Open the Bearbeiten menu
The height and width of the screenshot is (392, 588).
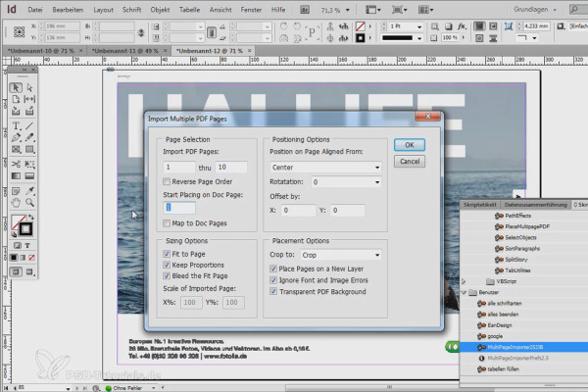(x=68, y=10)
